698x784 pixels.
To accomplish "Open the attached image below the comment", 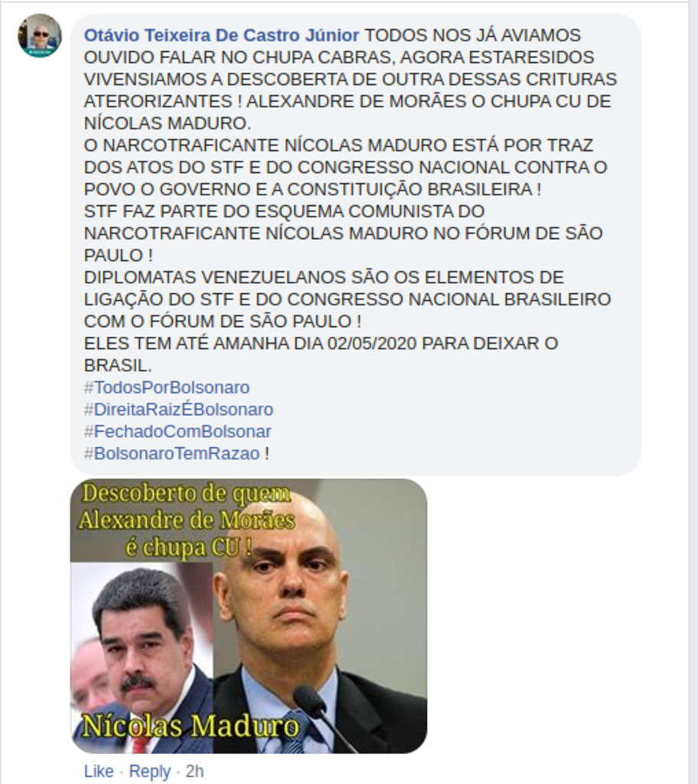I will pyautogui.click(x=249, y=616).
